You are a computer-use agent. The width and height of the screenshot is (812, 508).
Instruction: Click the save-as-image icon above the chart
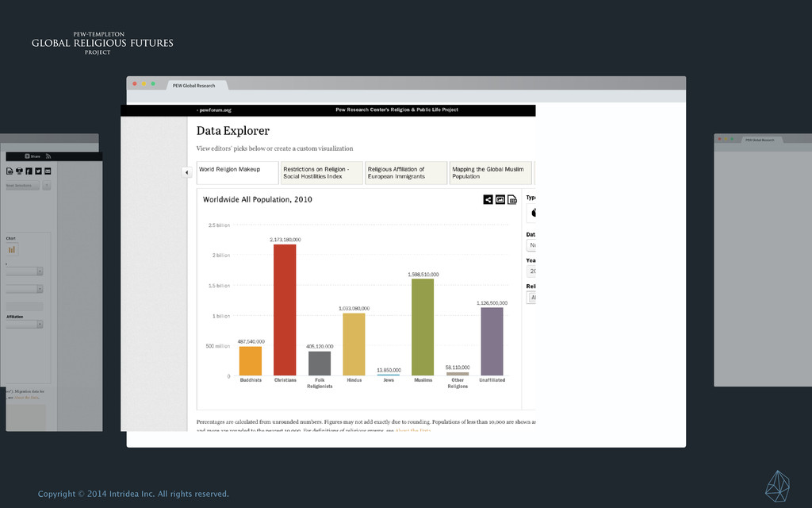[500, 199]
